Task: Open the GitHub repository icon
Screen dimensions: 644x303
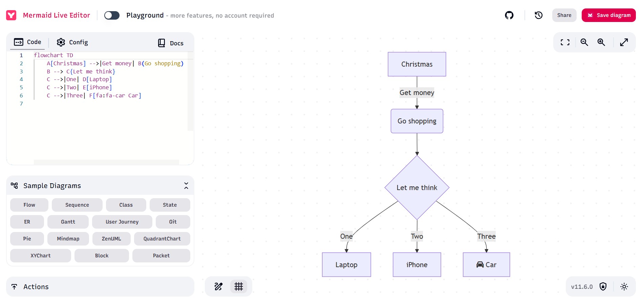Action: (509, 15)
